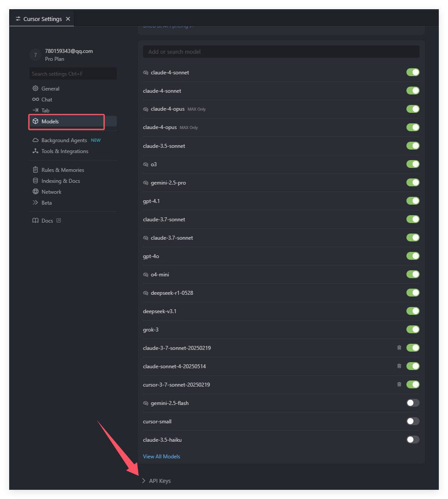Toggle off claude-3-7-sonnet-20250219
448x499 pixels.
pyautogui.click(x=413, y=348)
